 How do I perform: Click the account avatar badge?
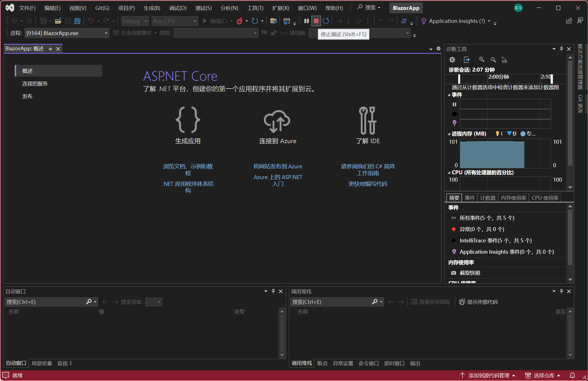[518, 8]
